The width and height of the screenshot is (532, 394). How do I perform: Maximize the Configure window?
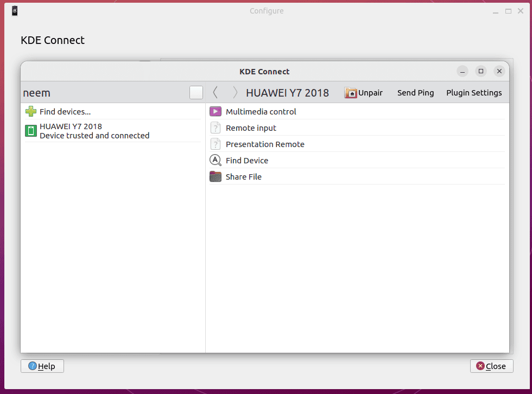click(508, 11)
